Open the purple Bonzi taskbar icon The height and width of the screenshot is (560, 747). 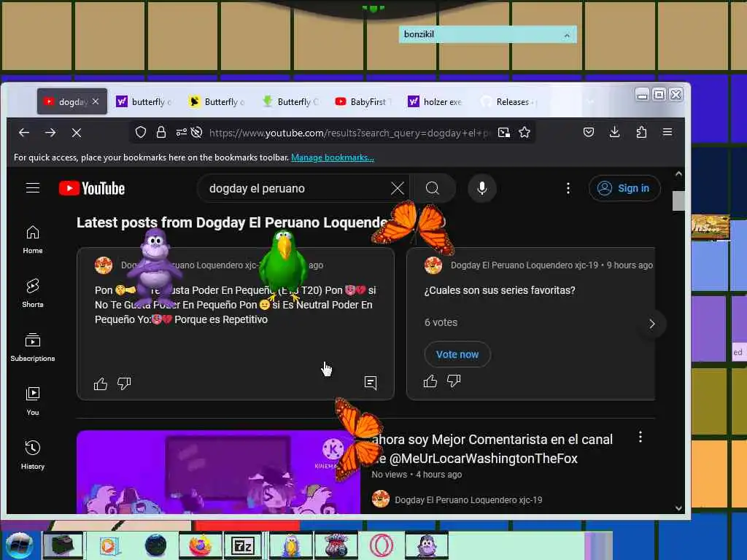tap(427, 545)
